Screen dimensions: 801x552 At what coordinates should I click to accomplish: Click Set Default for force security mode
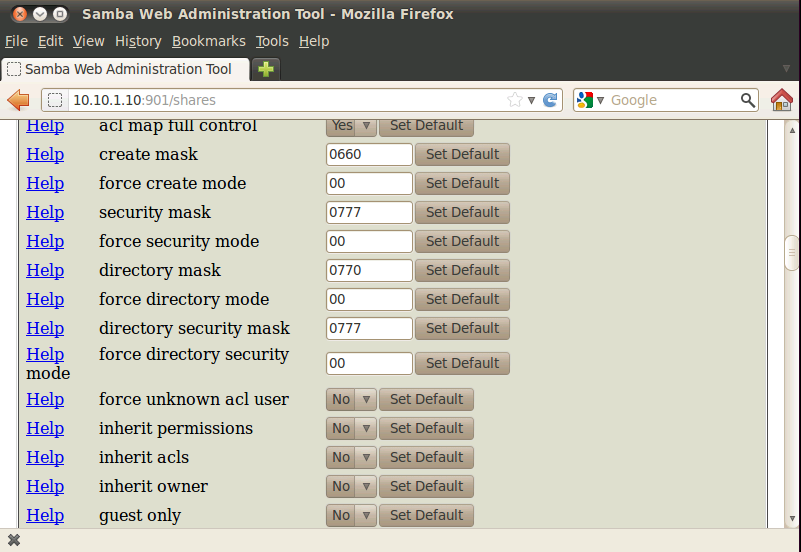pos(462,242)
